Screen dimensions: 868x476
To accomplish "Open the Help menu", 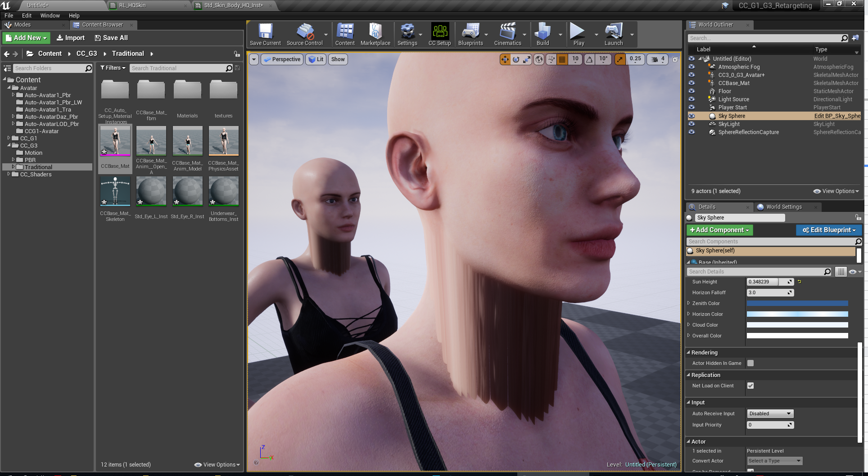I will (74, 15).
